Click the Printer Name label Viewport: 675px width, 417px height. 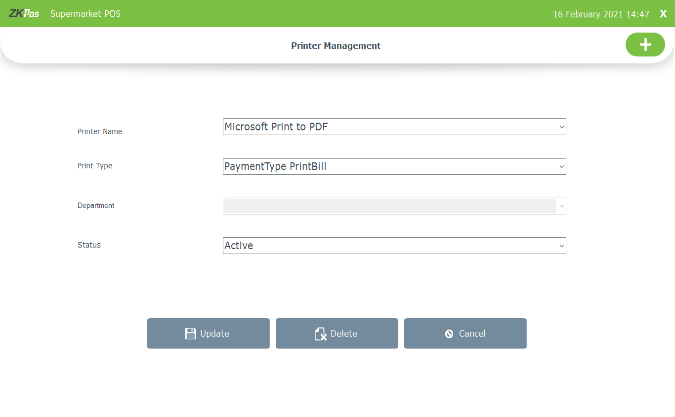click(100, 131)
